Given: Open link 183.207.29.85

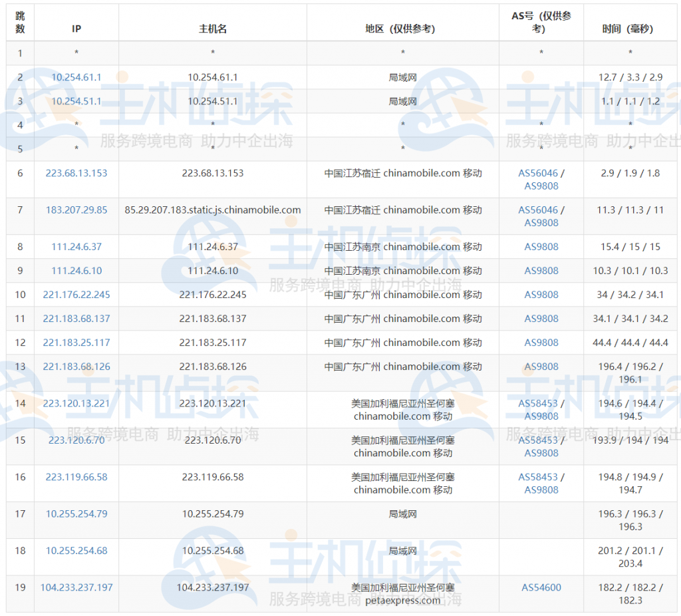Looking at the screenshot, I should (x=76, y=210).
